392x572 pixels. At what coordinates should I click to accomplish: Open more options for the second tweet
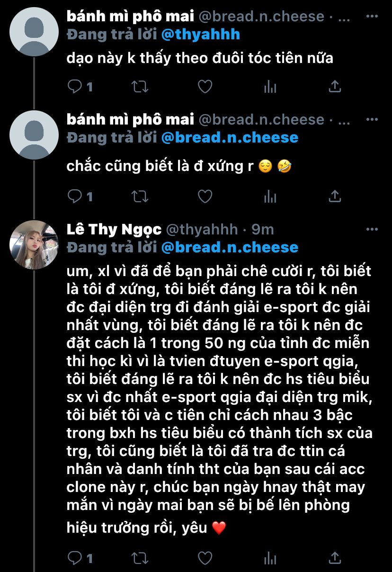(x=373, y=120)
